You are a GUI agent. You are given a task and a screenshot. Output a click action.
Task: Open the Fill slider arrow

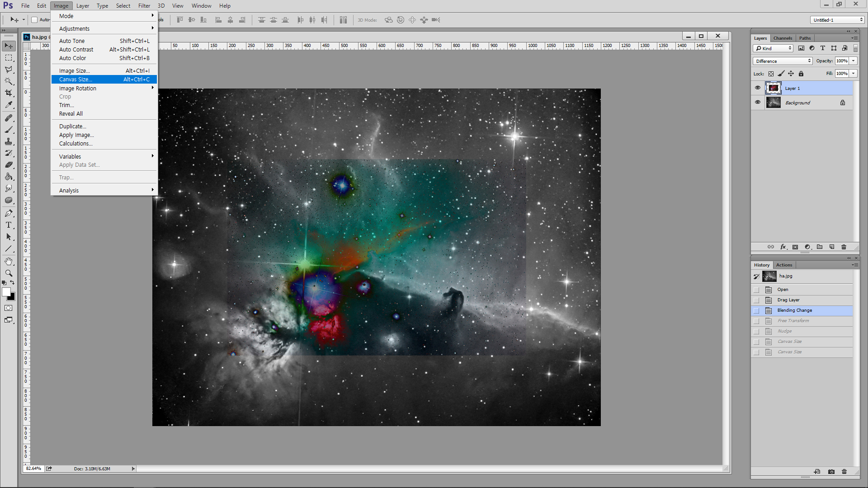coord(854,74)
